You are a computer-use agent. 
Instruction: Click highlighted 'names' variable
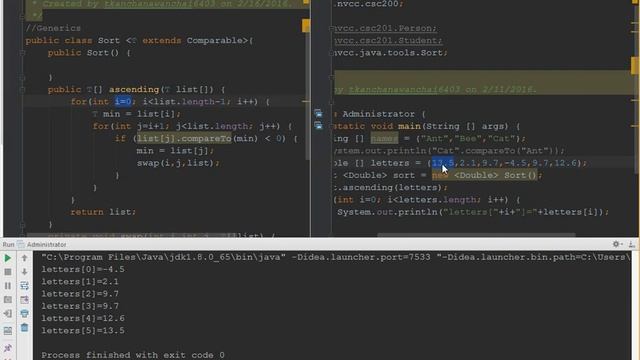pos(384,138)
